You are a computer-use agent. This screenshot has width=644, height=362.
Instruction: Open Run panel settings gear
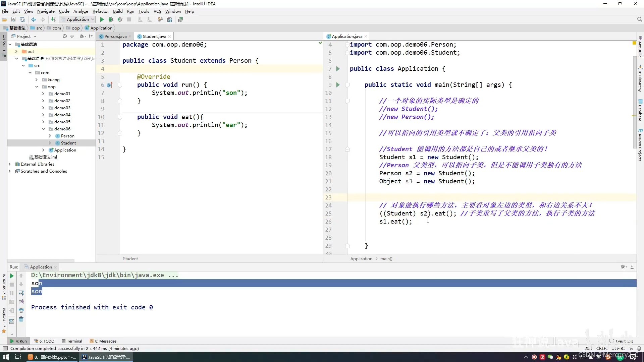[624, 267]
